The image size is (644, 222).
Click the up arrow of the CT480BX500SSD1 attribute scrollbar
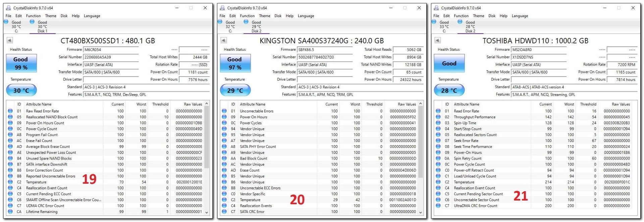[x=207, y=103]
